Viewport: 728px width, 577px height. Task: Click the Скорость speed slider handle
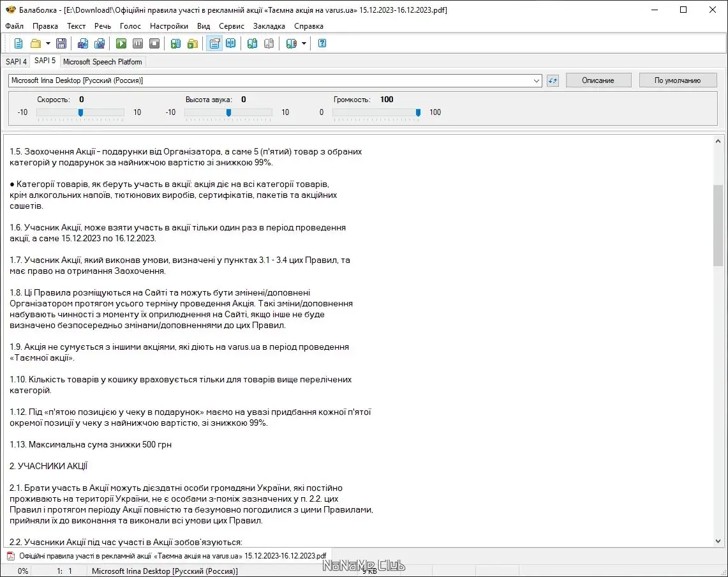pyautogui.click(x=81, y=112)
